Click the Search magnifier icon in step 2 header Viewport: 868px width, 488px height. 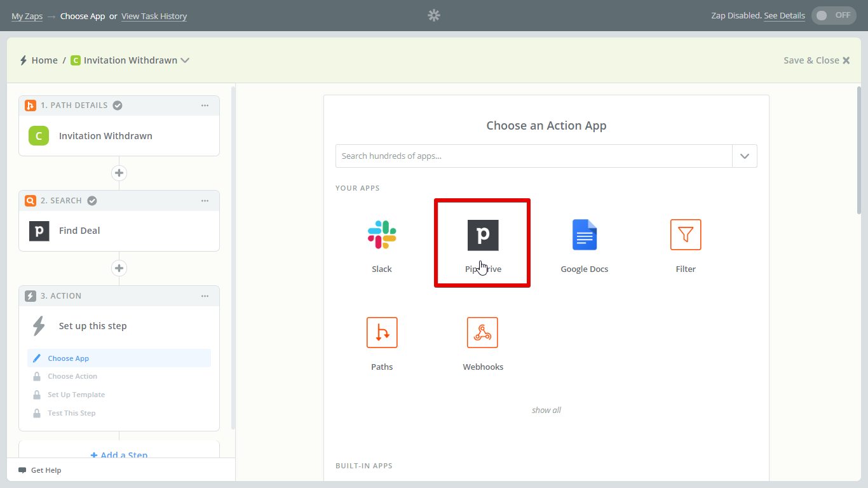(x=31, y=201)
